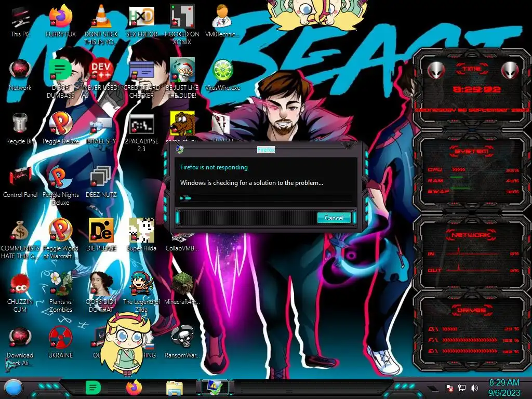Image resolution: width=532 pixels, height=399 pixels.
Task: Open the Control Panel icon
Action: coord(20,182)
